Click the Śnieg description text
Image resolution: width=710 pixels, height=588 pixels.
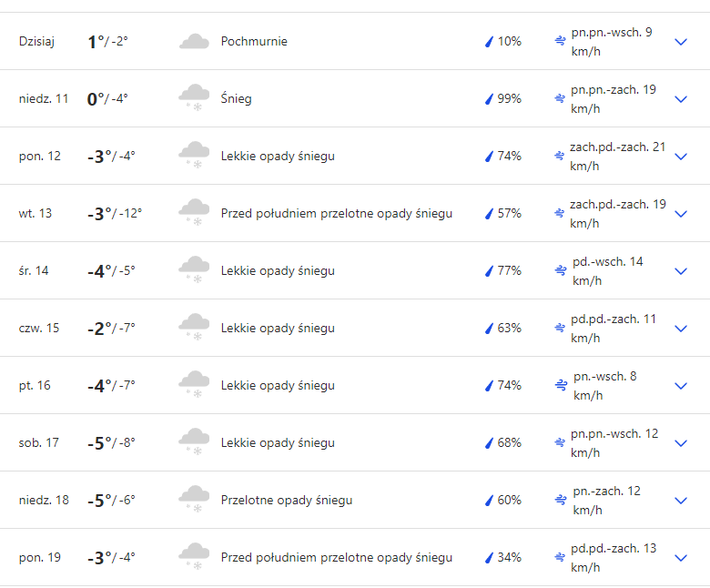pyautogui.click(x=237, y=98)
